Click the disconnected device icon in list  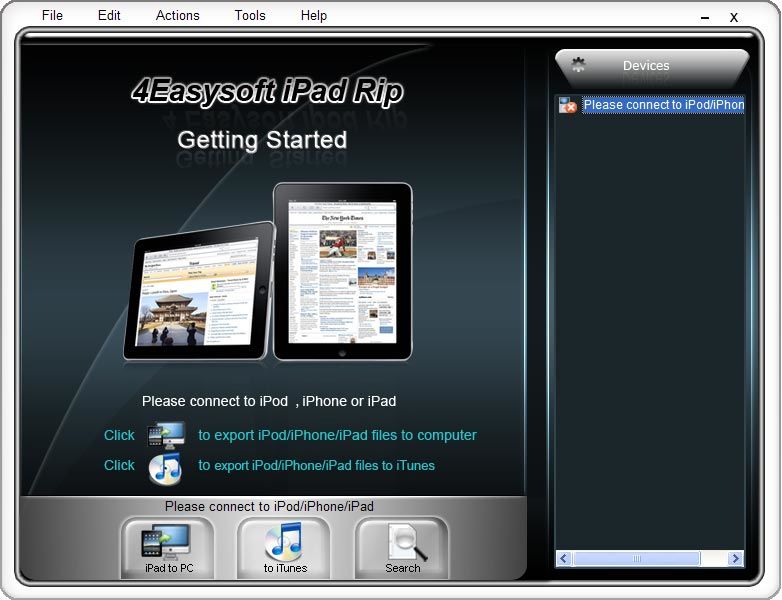568,105
